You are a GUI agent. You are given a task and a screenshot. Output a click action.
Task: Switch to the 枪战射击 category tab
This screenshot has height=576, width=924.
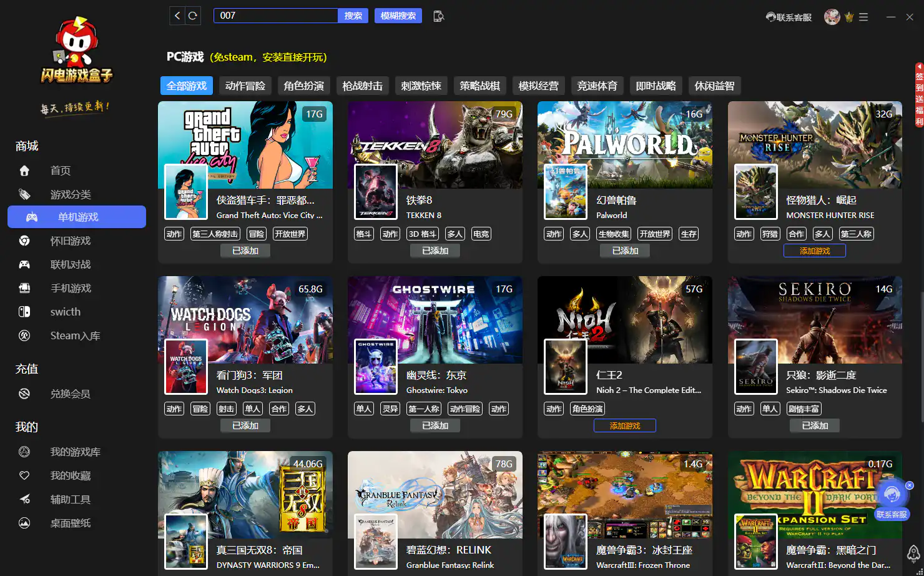(363, 86)
